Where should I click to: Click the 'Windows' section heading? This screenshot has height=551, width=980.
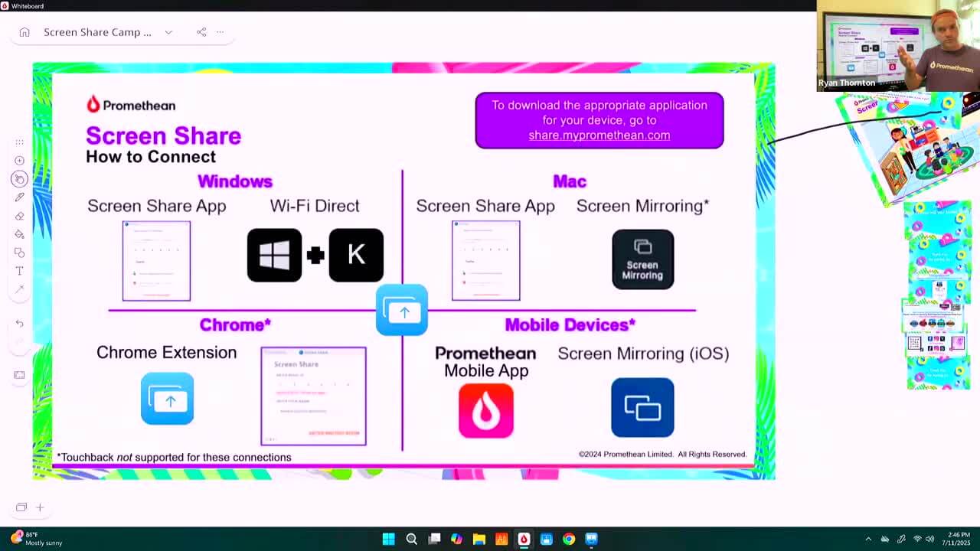[x=235, y=181]
